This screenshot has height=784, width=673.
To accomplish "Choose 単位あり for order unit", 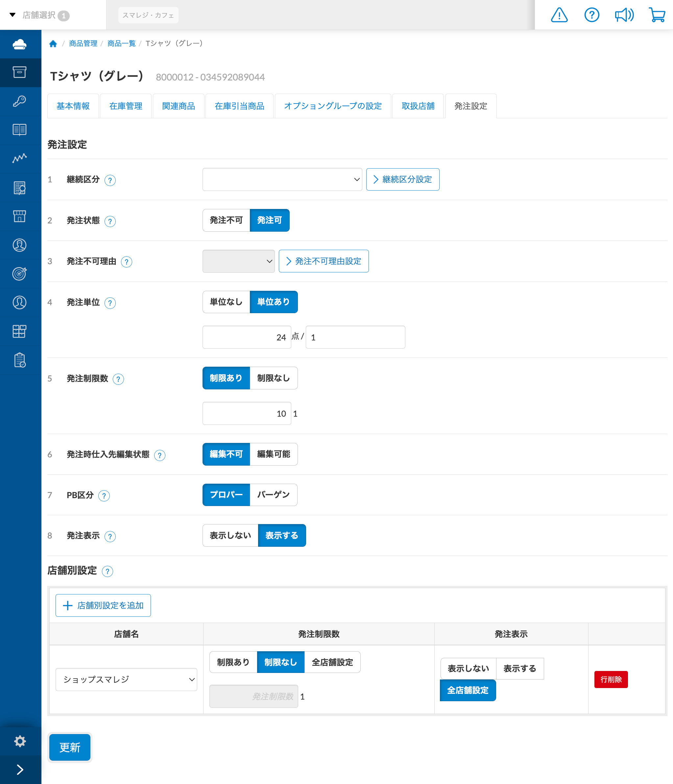I will tap(274, 302).
